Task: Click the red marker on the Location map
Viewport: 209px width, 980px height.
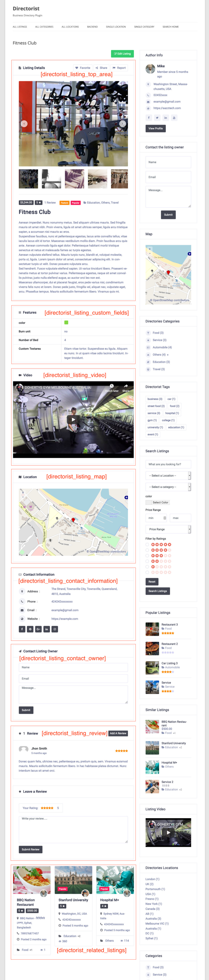Action: click(x=73, y=520)
